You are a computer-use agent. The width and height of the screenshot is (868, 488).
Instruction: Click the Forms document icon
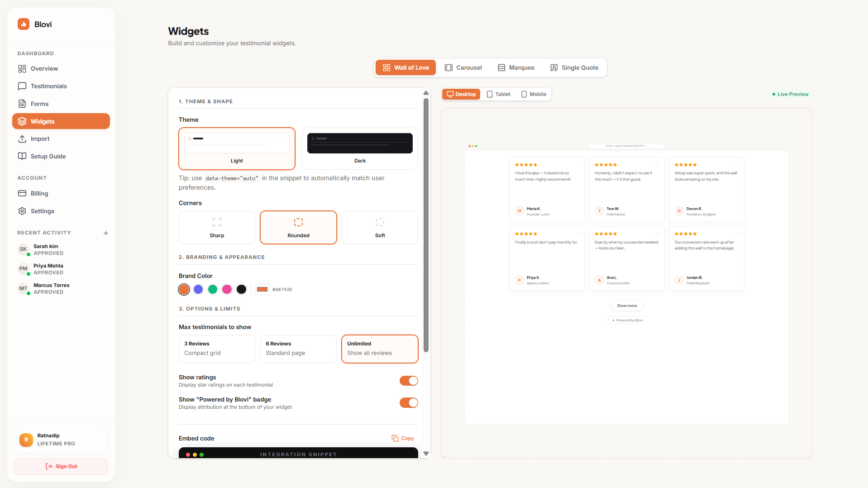tap(22, 104)
